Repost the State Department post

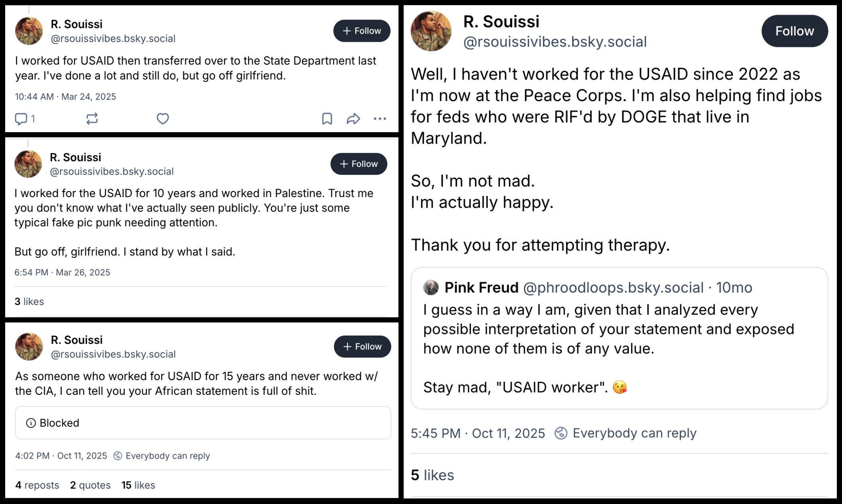pos(92,119)
